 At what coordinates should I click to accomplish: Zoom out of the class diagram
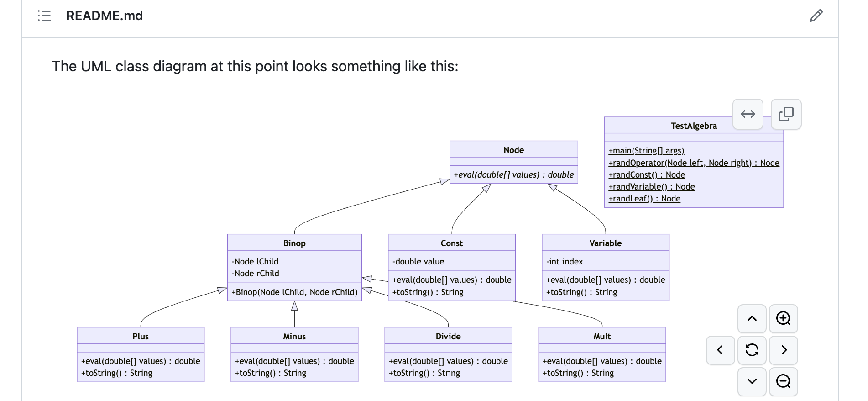point(784,382)
